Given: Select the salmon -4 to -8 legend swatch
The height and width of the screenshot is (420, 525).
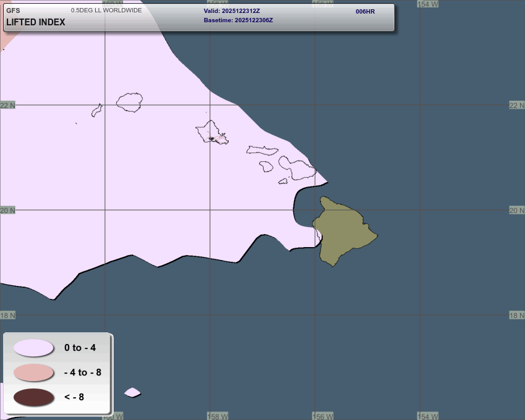Looking at the screenshot, I should click(33, 372).
